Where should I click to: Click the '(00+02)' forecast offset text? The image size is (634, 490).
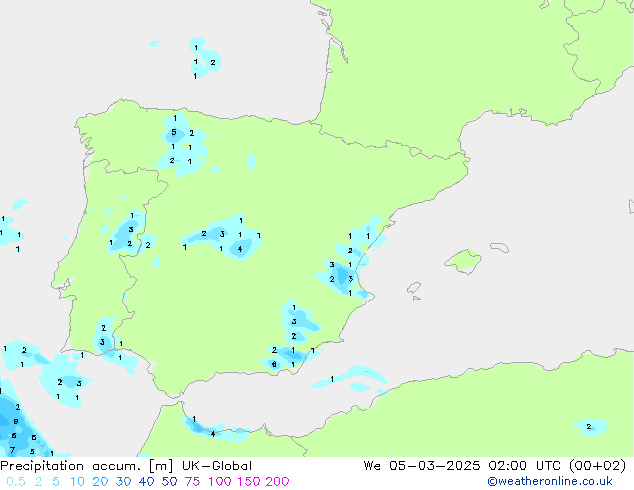pos(598,466)
